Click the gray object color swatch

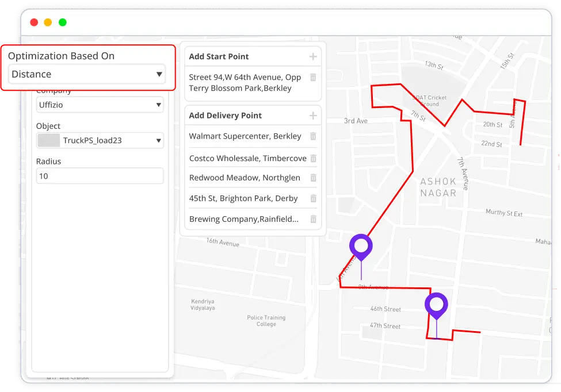coord(49,140)
